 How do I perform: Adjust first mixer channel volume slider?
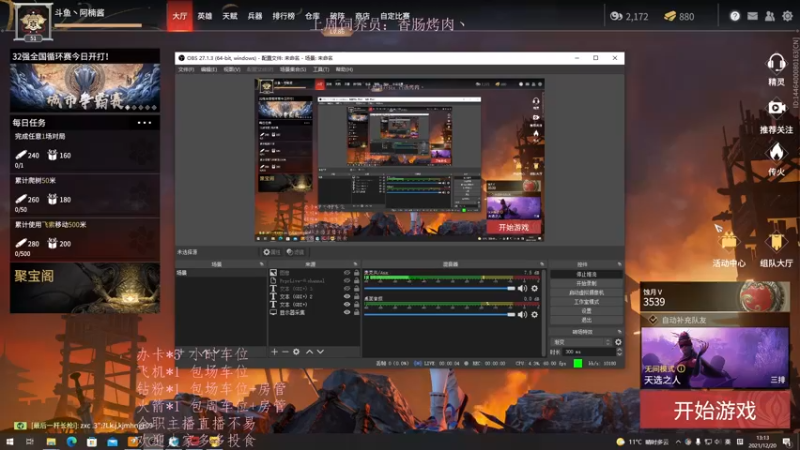[440, 288]
